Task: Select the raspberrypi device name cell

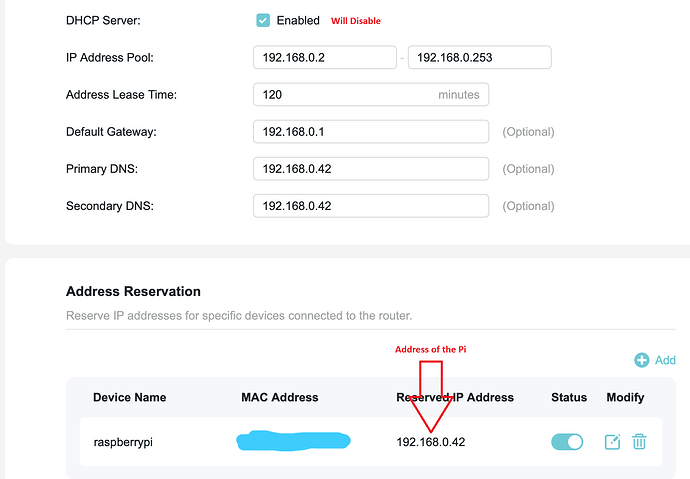Action: pos(125,441)
